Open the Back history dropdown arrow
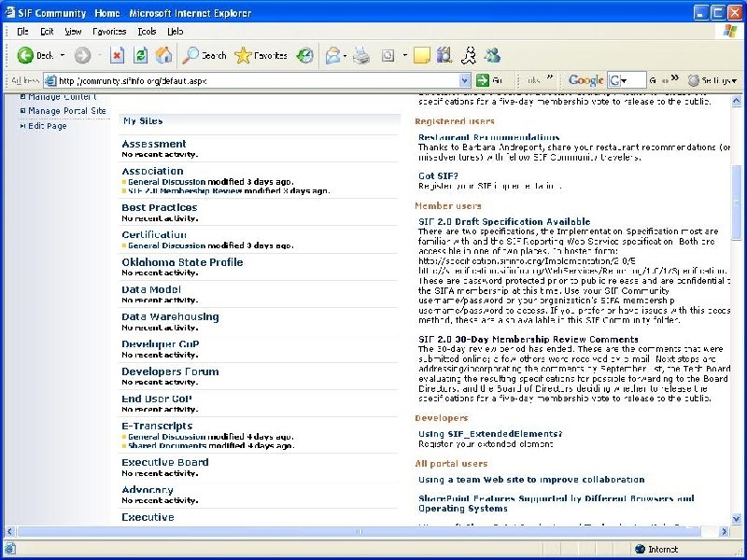Image resolution: width=747 pixels, height=560 pixels. [63, 55]
